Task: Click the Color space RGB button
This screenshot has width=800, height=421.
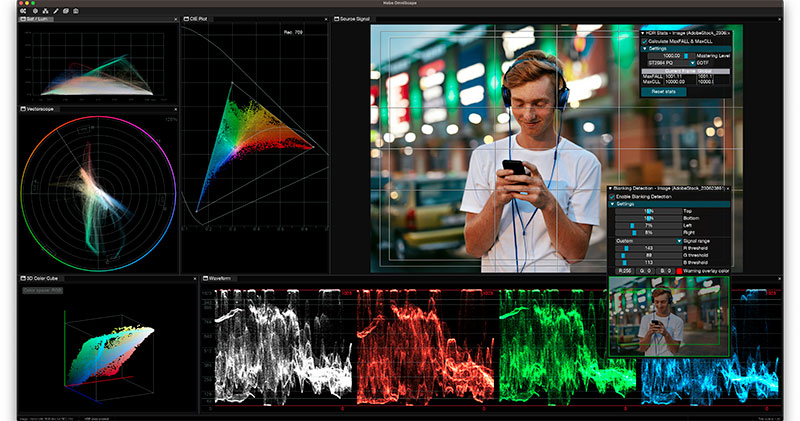Action: coord(43,290)
